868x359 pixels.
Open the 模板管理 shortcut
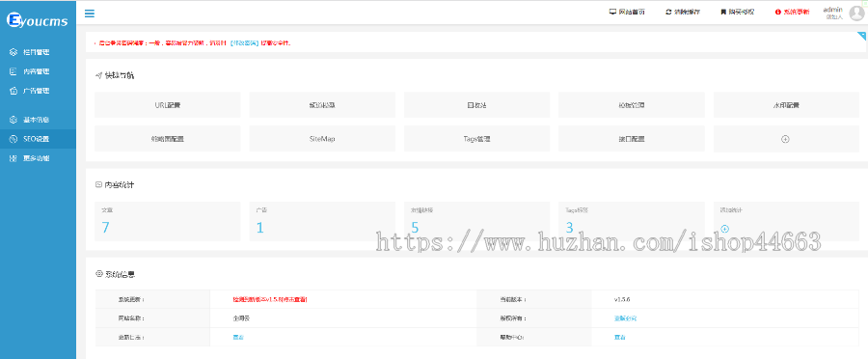(631, 104)
